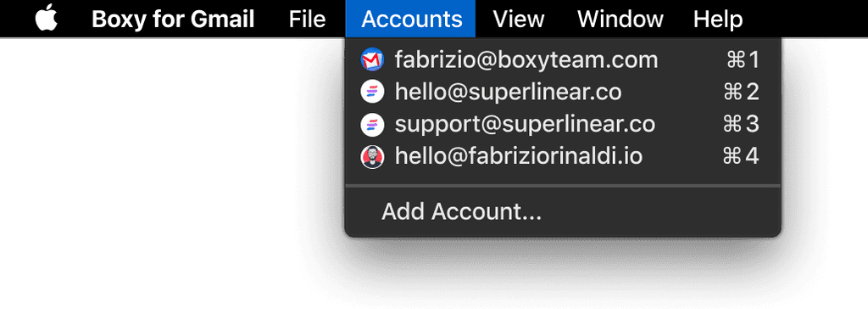The height and width of the screenshot is (309, 868).
Task: Open the Help menu
Action: tap(718, 20)
